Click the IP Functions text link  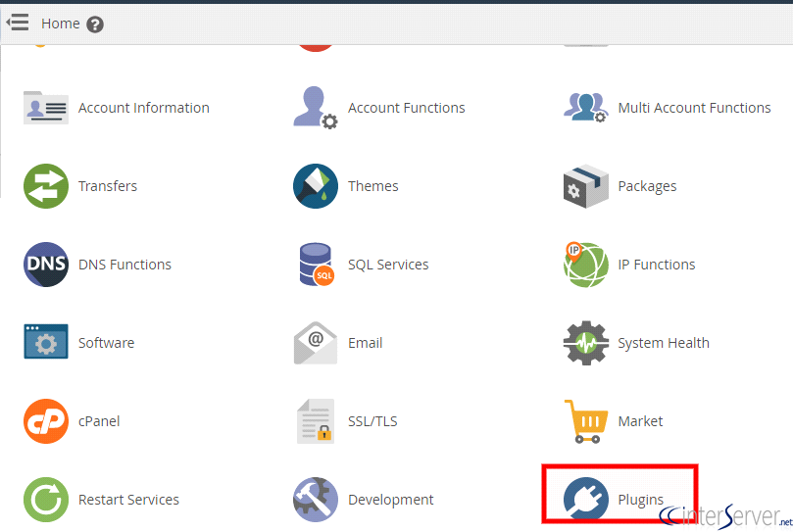tap(657, 265)
